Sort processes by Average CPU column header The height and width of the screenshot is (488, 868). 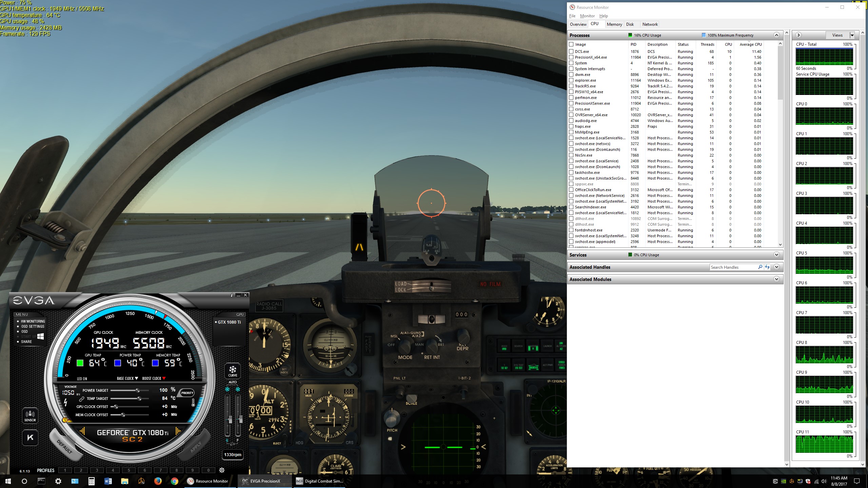(x=750, y=44)
